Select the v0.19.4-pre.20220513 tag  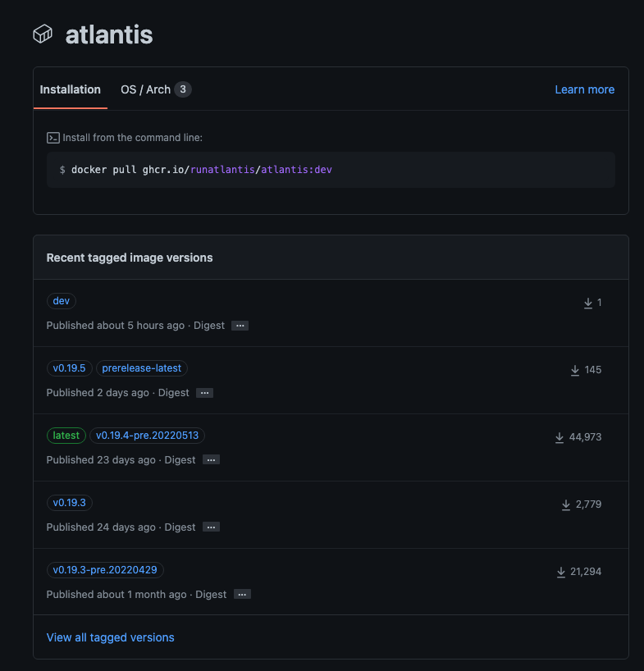coord(147,435)
